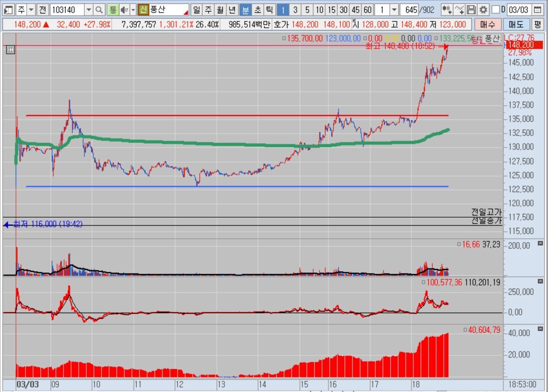Open the stock code 103140 dropdown
548x392 pixels.
(88, 10)
